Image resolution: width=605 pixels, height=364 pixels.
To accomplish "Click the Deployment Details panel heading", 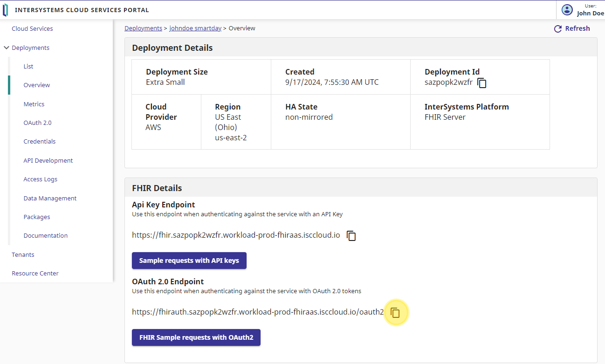I will (x=172, y=48).
